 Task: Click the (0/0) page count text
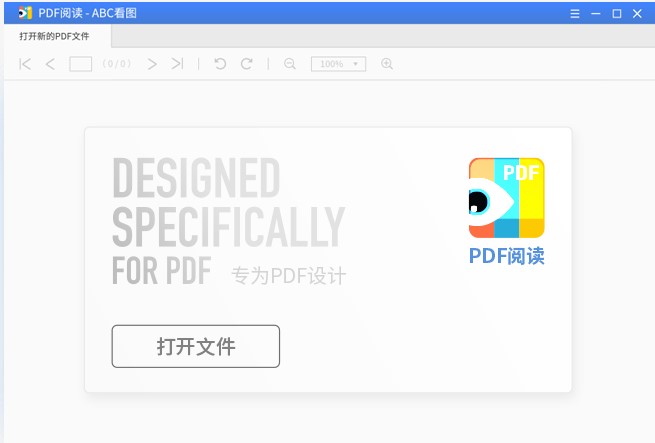pos(117,64)
